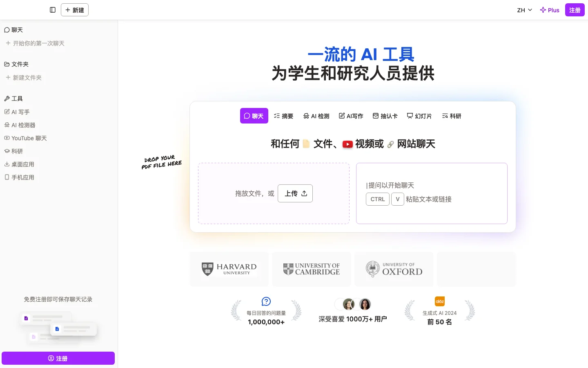Image resolution: width=588 pixels, height=368 pixels.
Task: Open the Plus upgrade link
Action: (x=550, y=10)
